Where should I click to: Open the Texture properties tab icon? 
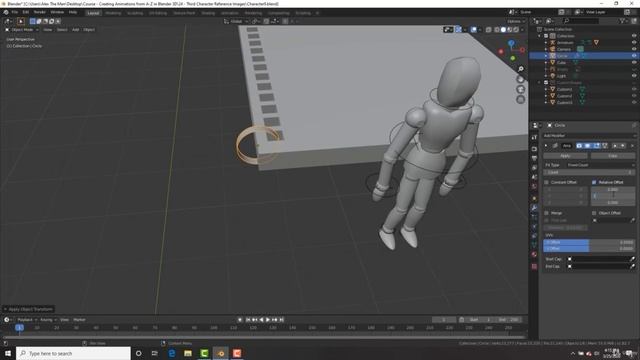tap(534, 267)
